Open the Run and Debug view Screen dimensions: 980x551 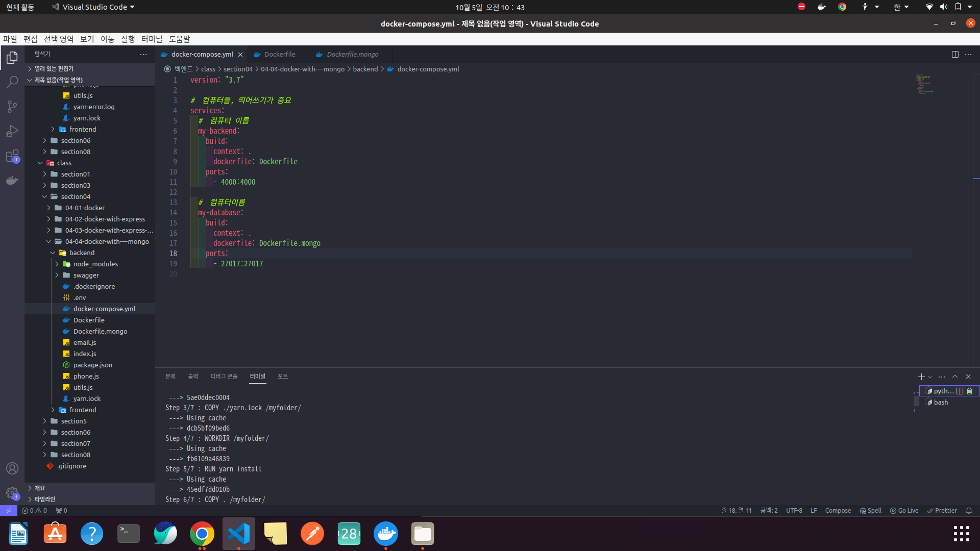click(x=12, y=131)
